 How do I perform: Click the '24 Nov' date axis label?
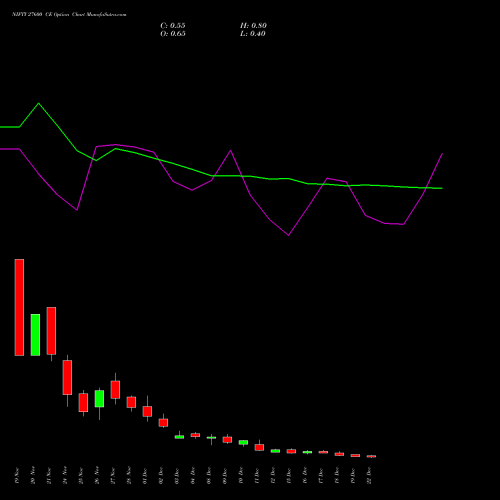point(65,476)
